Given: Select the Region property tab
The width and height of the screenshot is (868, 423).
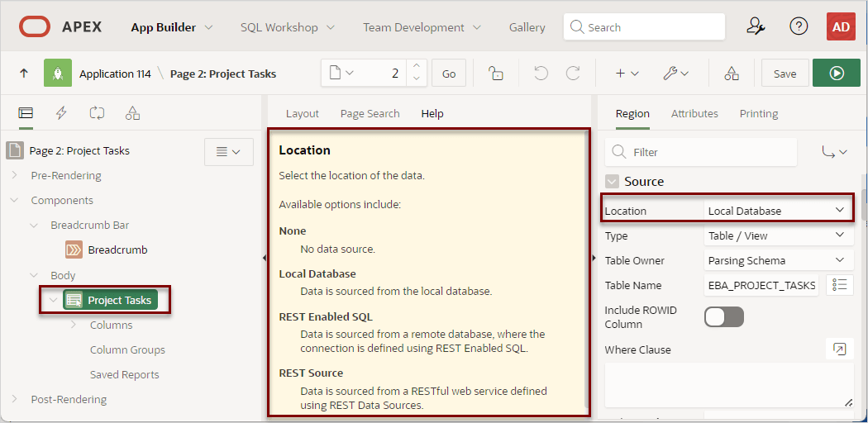Looking at the screenshot, I should 632,113.
